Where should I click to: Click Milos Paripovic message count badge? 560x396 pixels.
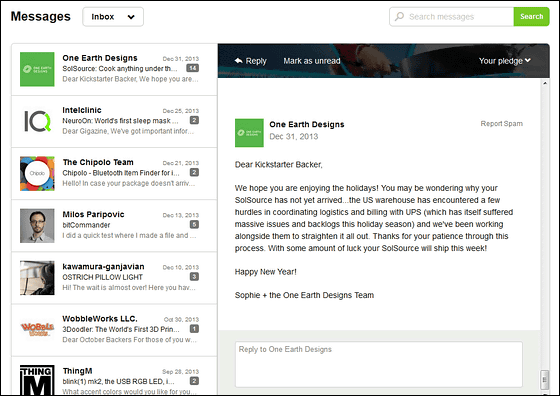194,224
